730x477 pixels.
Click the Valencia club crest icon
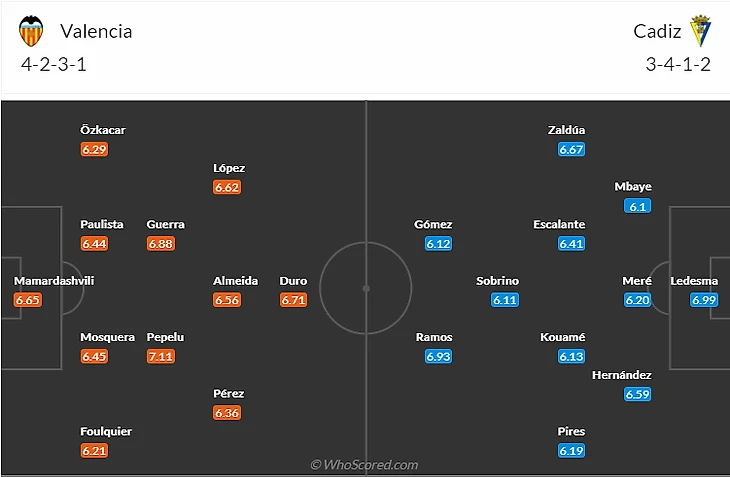coord(31,31)
